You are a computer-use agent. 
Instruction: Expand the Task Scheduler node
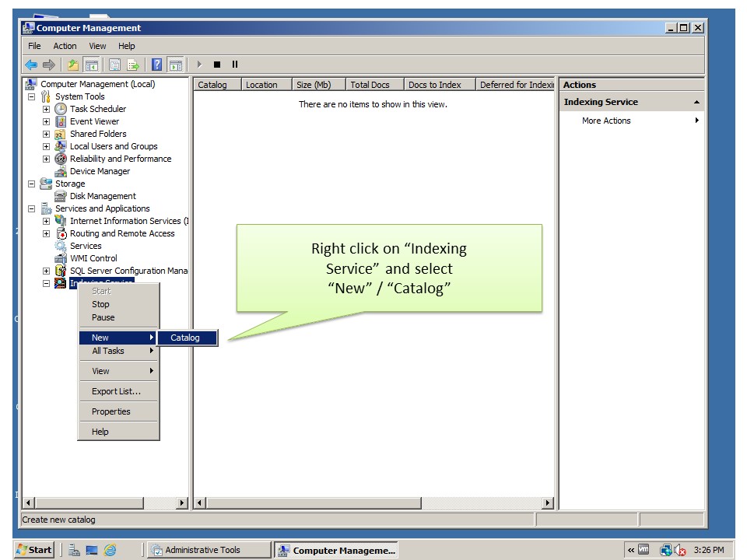coord(46,109)
